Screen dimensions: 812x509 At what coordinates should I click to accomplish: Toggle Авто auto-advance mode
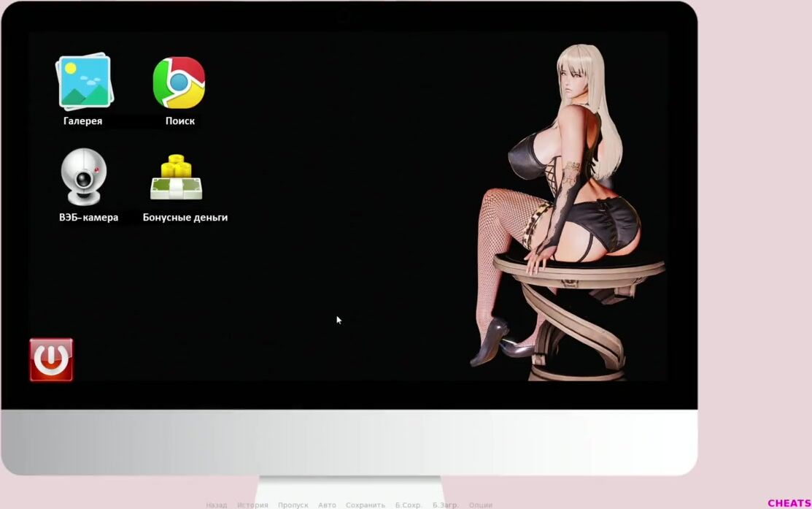(327, 505)
